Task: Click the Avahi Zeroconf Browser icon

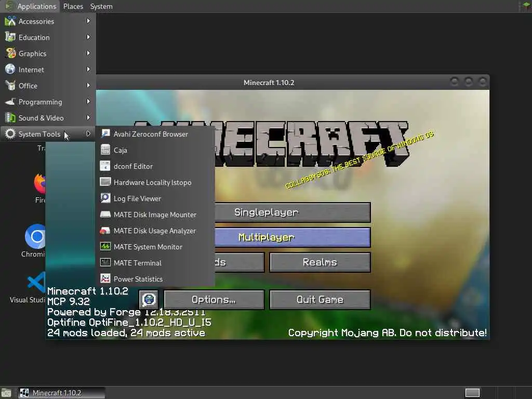Action: point(105,134)
